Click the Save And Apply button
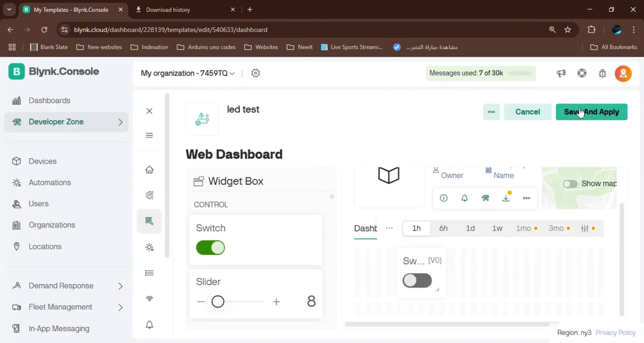644x343 pixels. coord(591,112)
